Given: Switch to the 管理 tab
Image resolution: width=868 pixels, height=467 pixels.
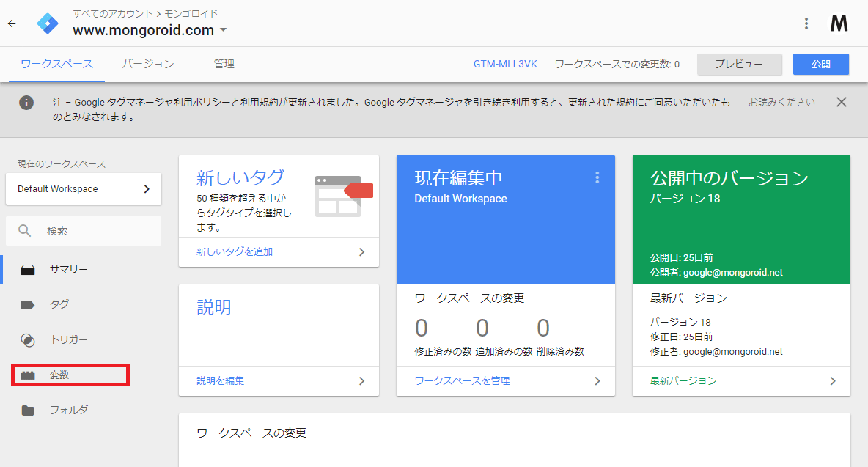Looking at the screenshot, I should 224,64.
